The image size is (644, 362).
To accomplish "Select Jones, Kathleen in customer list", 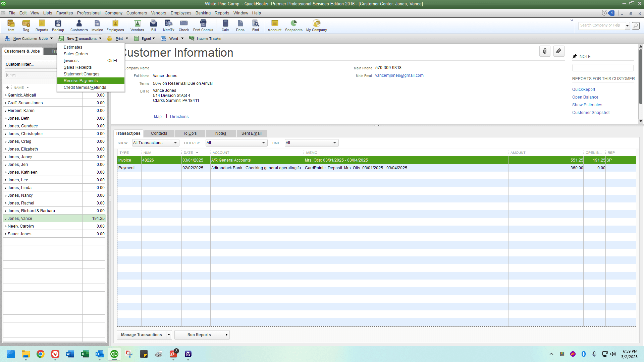I will [55, 172].
